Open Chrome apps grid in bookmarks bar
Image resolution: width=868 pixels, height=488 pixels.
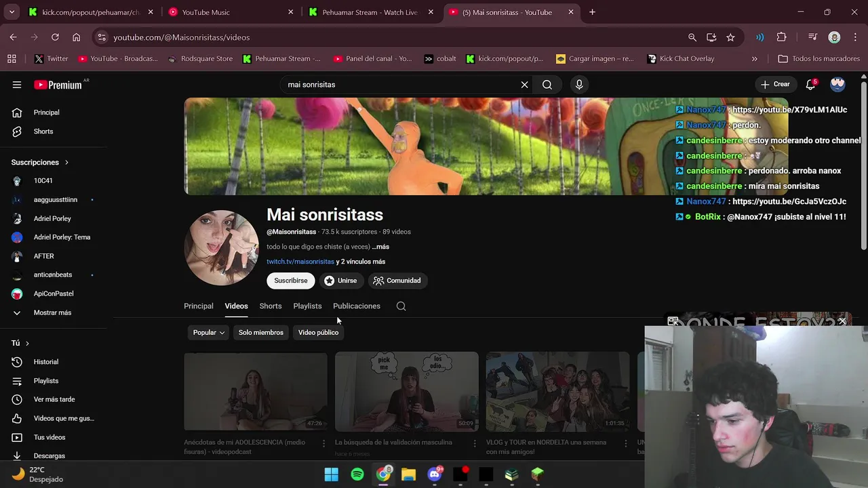pos(12,59)
